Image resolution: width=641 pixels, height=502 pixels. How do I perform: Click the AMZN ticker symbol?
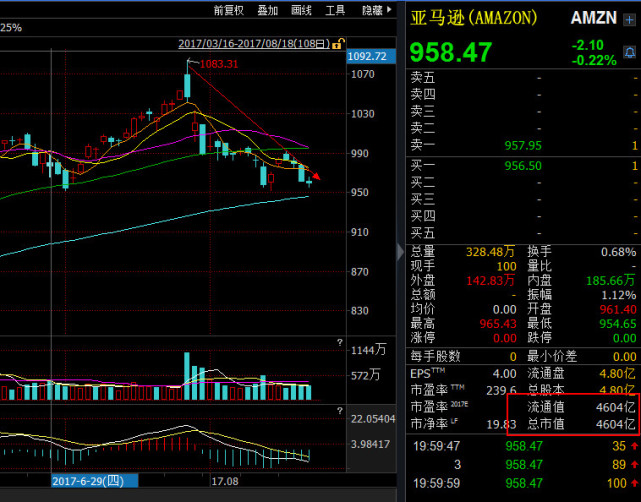point(594,19)
